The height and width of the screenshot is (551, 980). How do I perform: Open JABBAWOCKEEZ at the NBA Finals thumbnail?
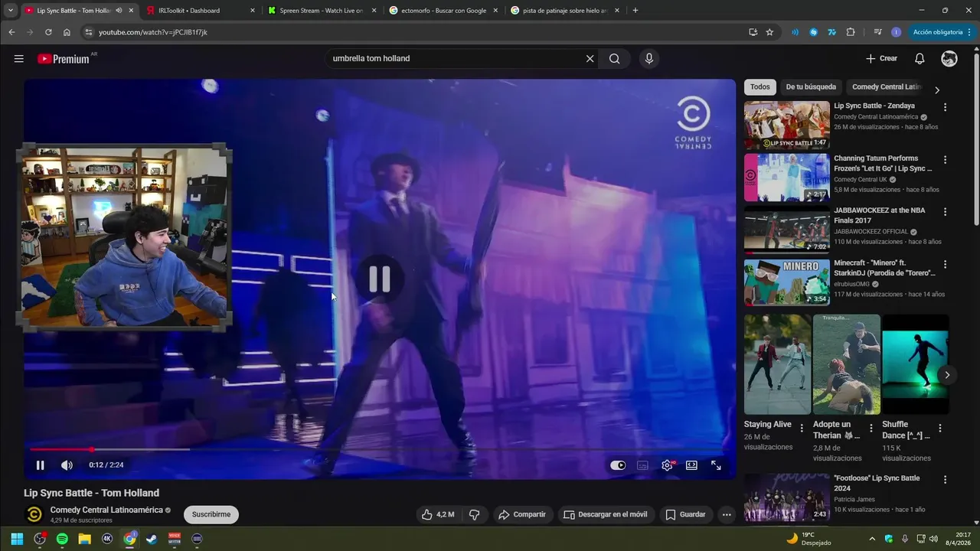coord(786,230)
